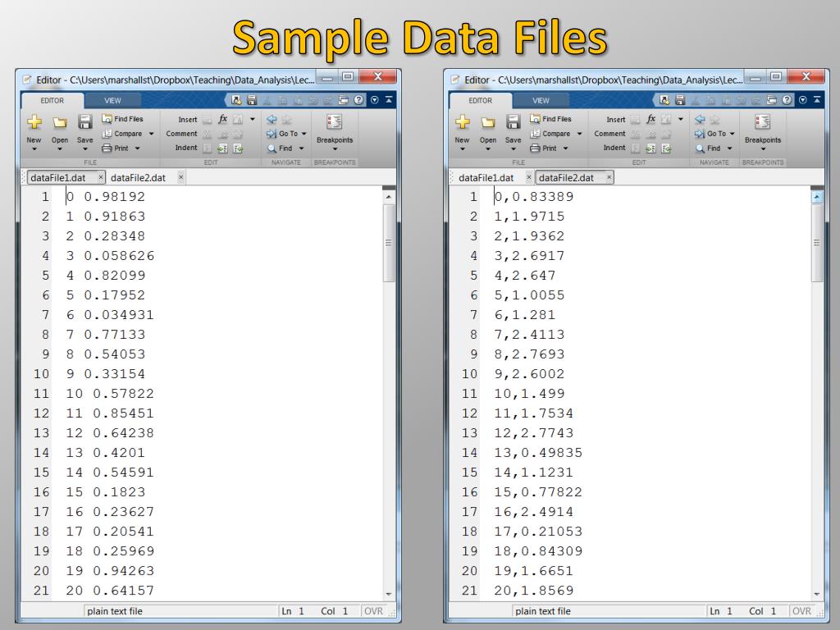Click the Open folder icon in right editor
This screenshot has height=630, width=840.
(487, 123)
